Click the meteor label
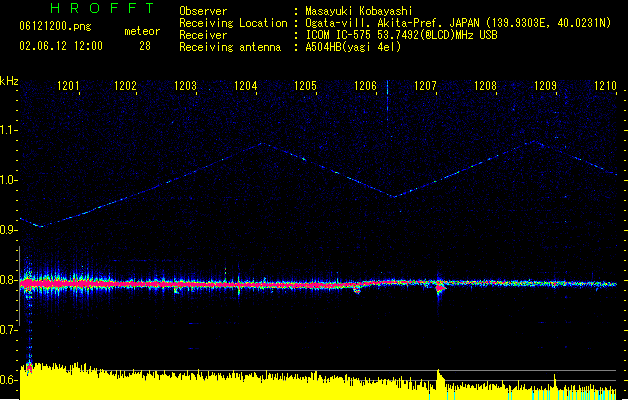 (142, 31)
